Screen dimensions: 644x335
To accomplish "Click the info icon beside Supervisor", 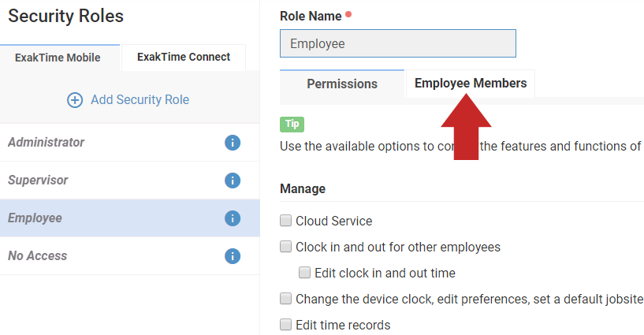I will (x=233, y=181).
